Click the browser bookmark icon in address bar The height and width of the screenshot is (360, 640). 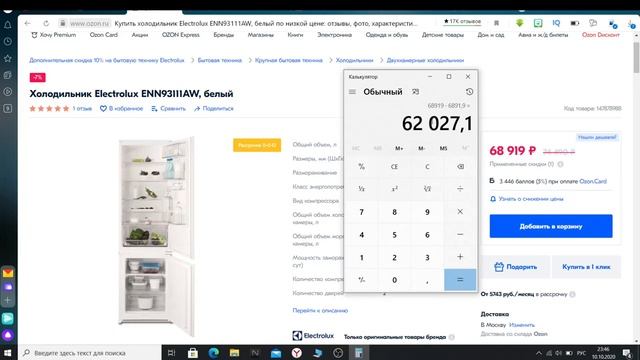[496, 23]
